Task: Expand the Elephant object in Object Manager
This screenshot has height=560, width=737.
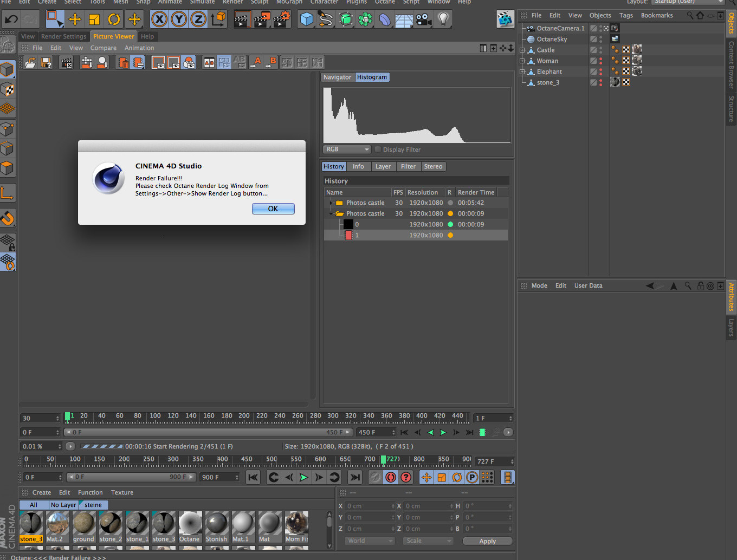Action: pyautogui.click(x=522, y=71)
